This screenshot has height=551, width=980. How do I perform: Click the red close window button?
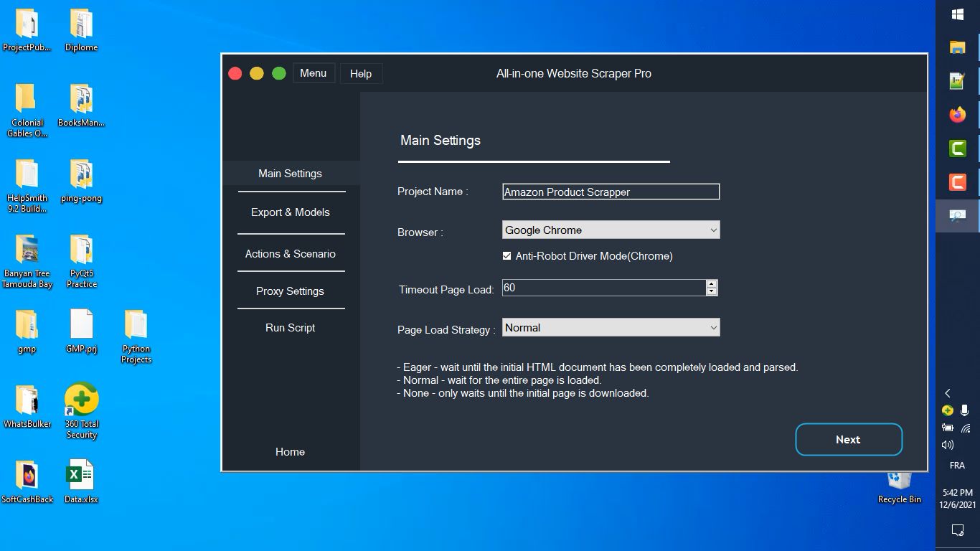pos(235,73)
